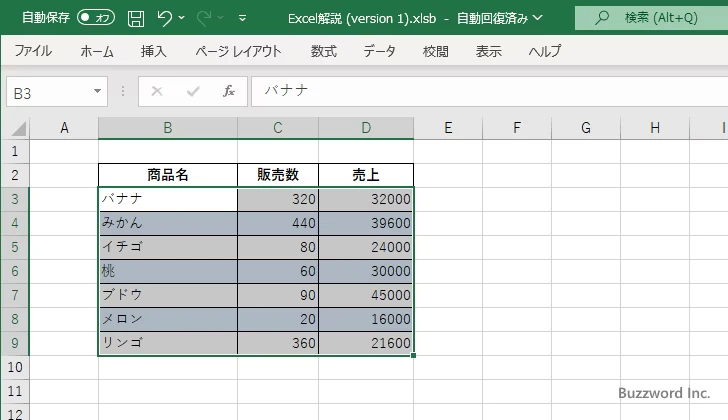Select column B header

click(x=168, y=128)
